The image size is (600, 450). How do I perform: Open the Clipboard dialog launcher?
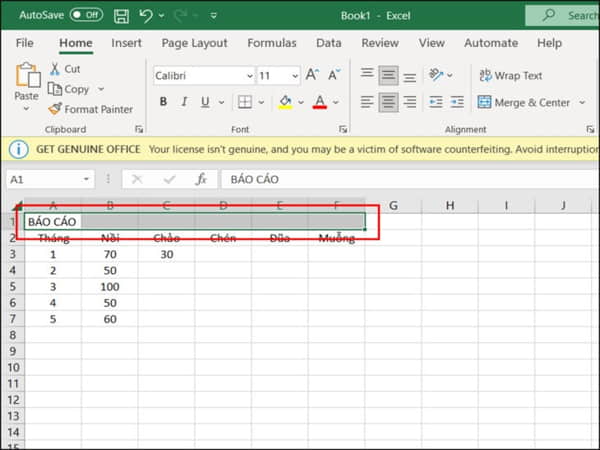tap(139, 130)
